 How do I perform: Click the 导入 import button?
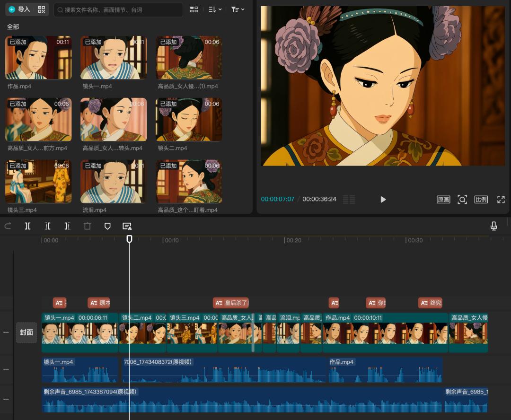(x=19, y=9)
